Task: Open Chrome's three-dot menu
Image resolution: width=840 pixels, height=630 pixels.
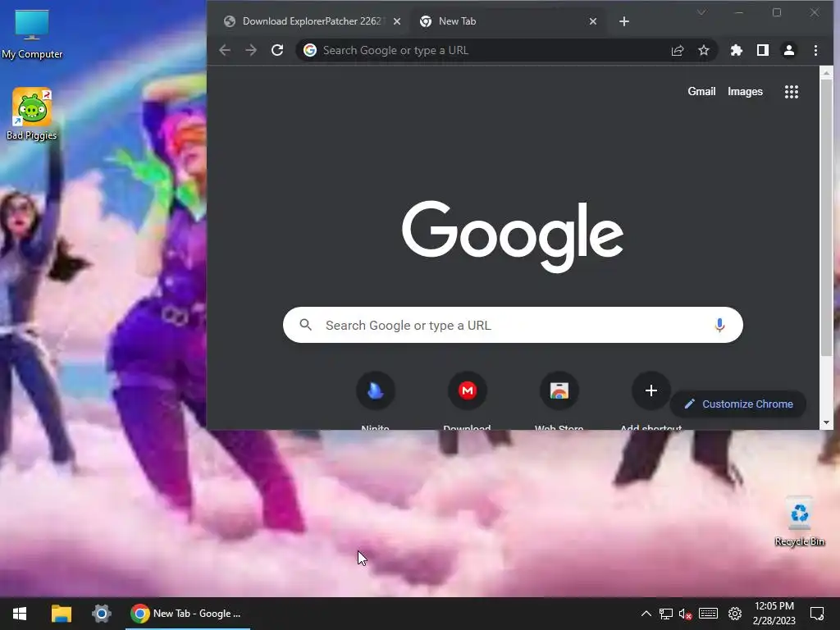Action: [815, 50]
